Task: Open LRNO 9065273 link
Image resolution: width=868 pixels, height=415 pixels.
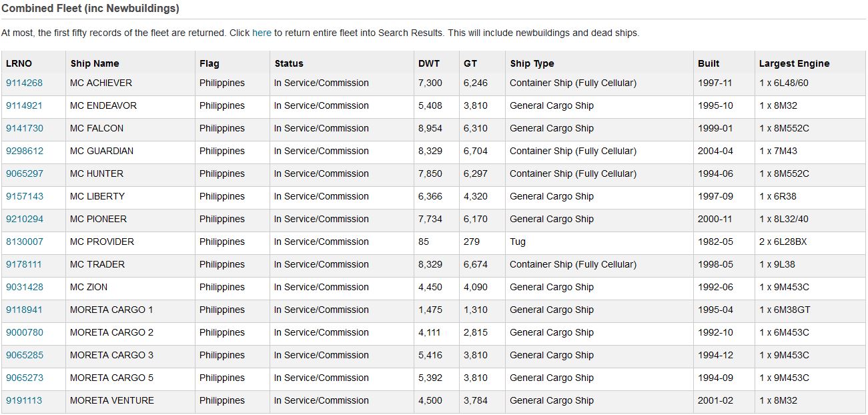Action: pos(24,378)
